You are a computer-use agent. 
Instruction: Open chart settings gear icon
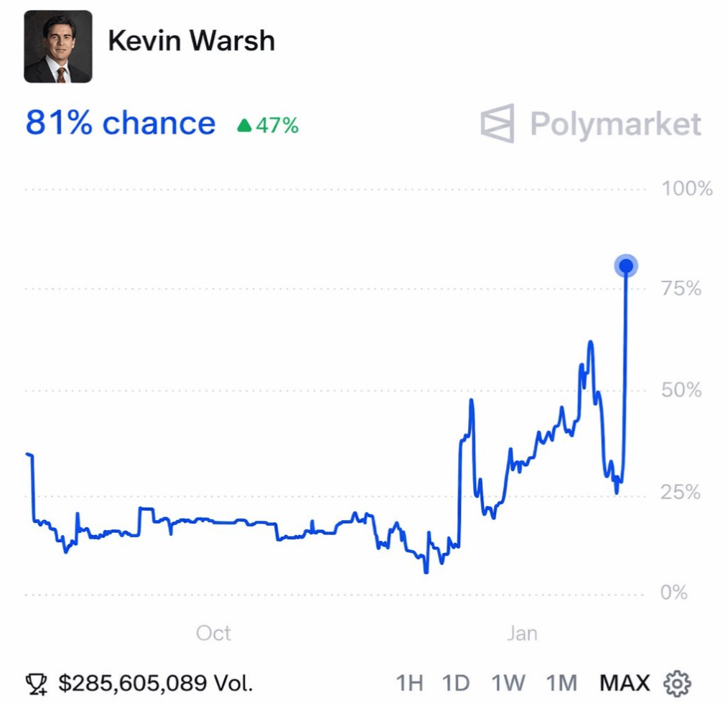coord(677,682)
